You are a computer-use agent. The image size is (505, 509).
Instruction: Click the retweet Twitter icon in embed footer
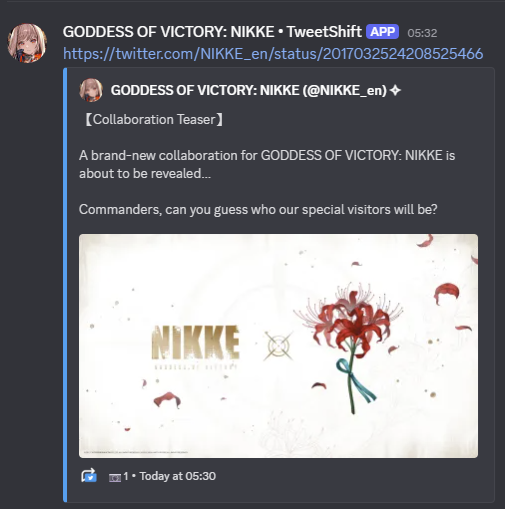click(x=89, y=476)
